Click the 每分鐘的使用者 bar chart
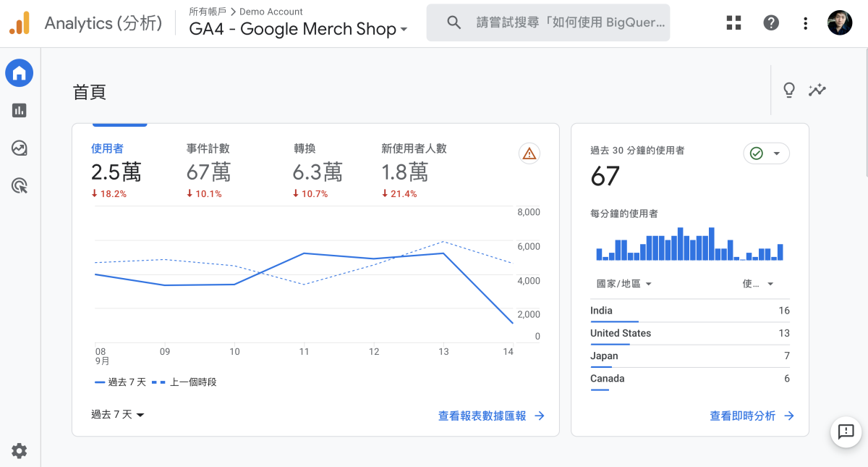The width and height of the screenshot is (868, 467). (x=690, y=244)
